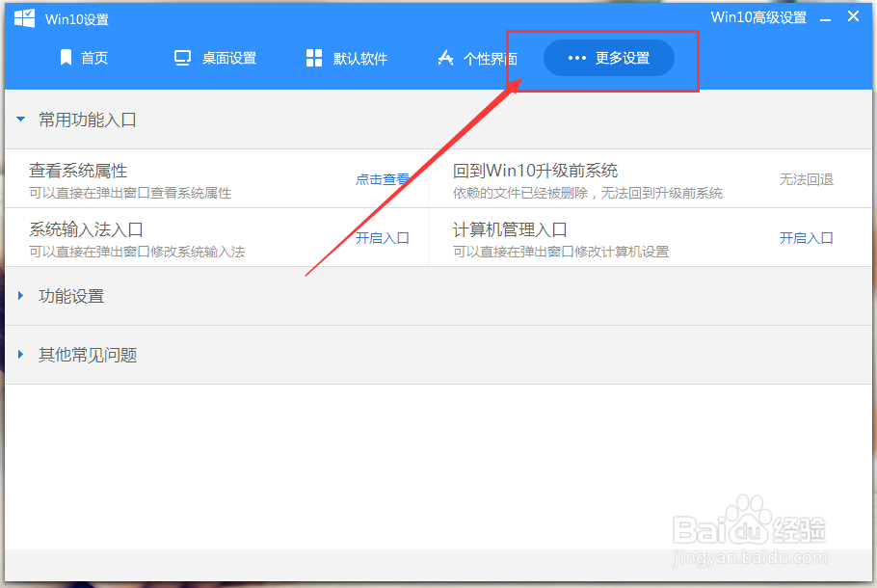Click the Win10高级设置 label in title bar

pyautogui.click(x=758, y=17)
